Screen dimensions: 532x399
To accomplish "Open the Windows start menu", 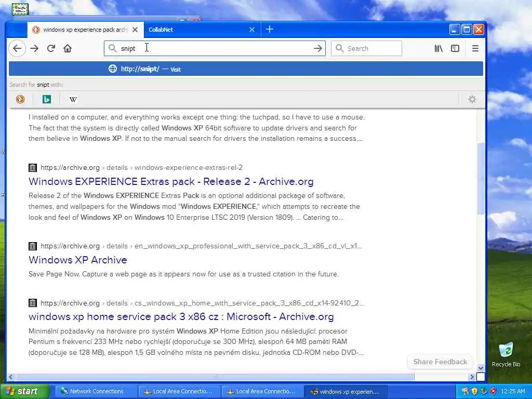I will [24, 391].
